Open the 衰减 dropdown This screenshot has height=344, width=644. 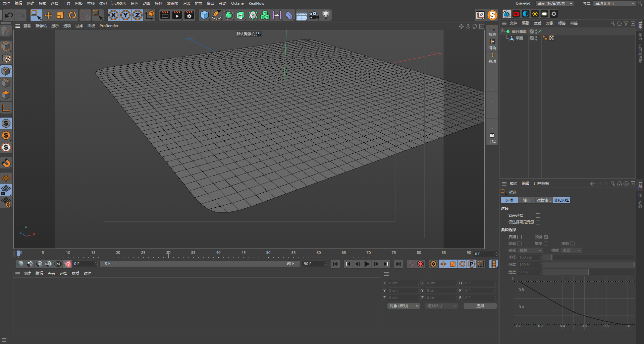(530, 250)
